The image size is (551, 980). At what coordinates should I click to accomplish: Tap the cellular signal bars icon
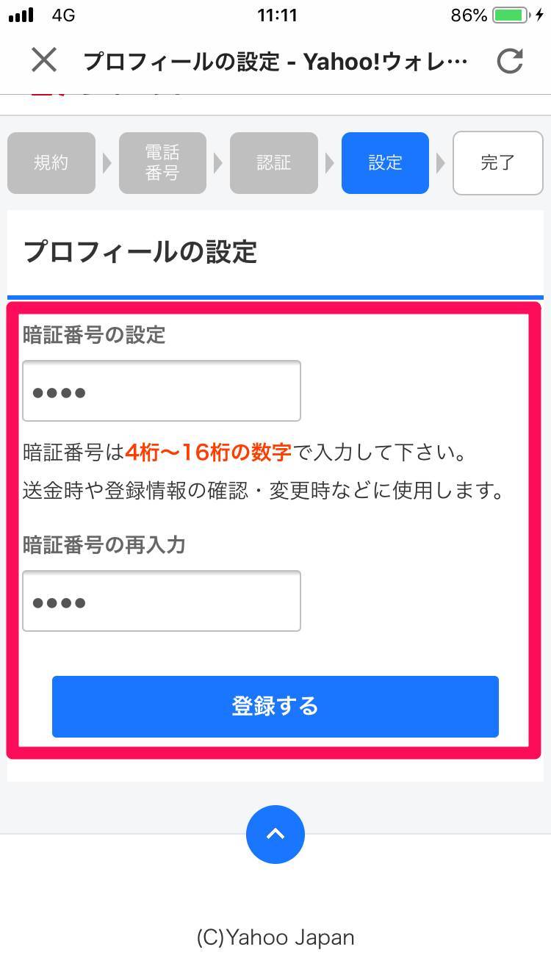[x=21, y=15]
